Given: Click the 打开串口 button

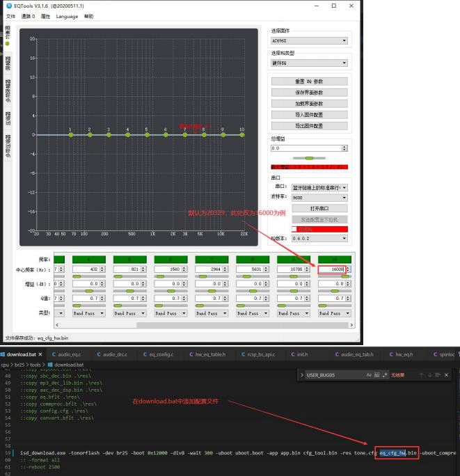Looking at the screenshot, I should tap(319, 208).
